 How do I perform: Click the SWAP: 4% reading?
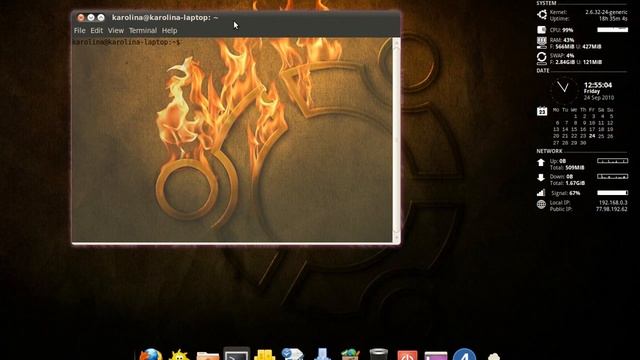coord(562,56)
